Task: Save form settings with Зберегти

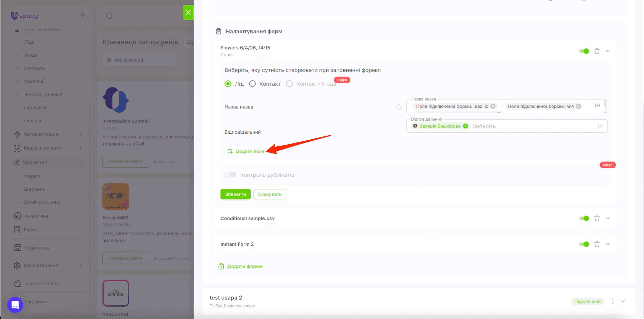Action: [235, 194]
